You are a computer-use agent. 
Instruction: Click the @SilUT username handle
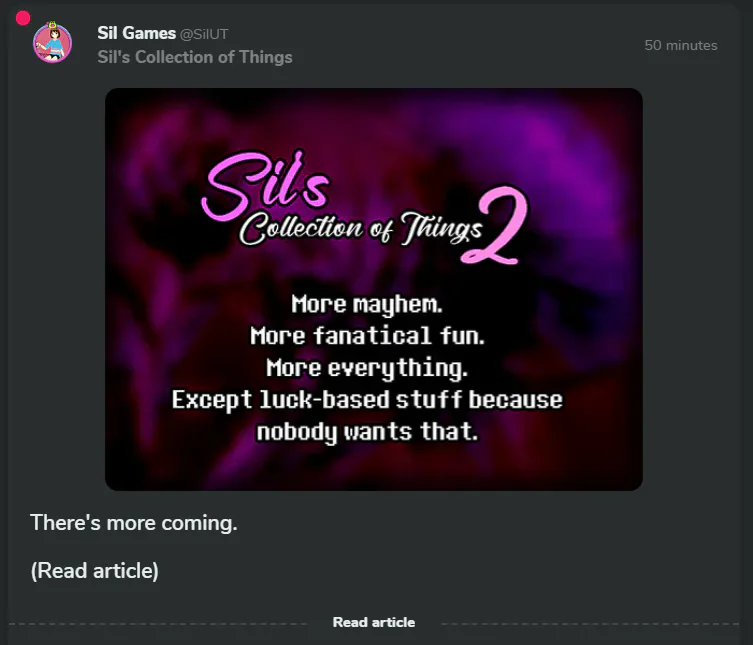click(x=204, y=34)
